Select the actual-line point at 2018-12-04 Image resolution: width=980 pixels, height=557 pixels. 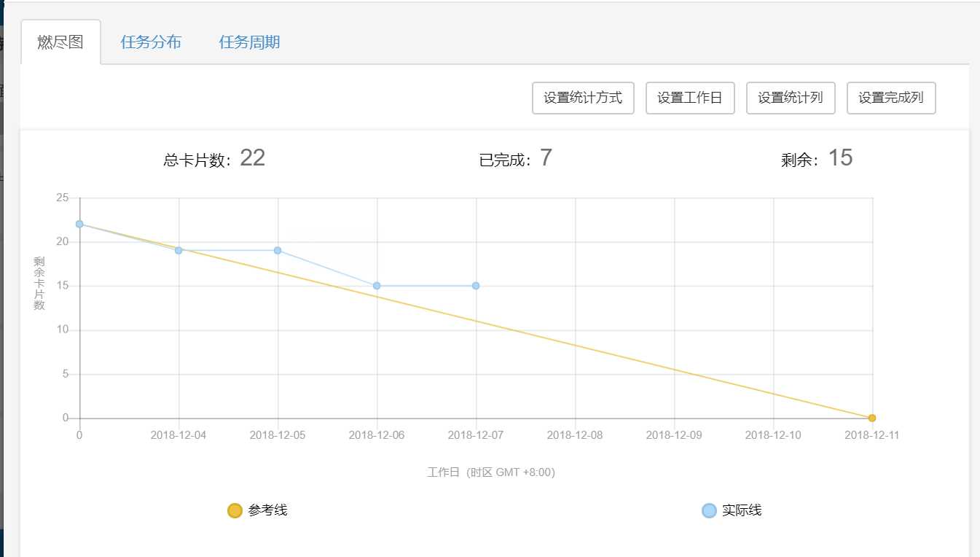[x=179, y=250]
